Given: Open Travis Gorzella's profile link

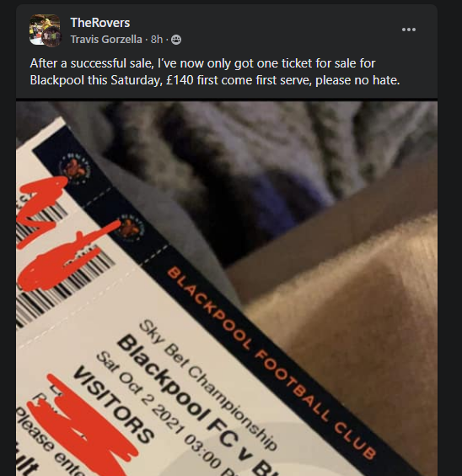Looking at the screenshot, I should click(106, 40).
